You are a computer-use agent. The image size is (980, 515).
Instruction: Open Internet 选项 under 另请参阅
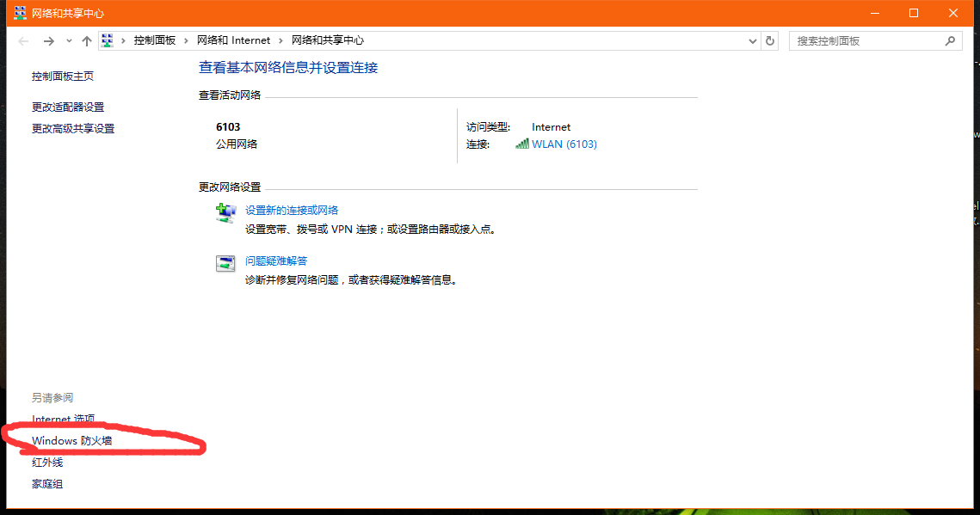click(x=63, y=419)
